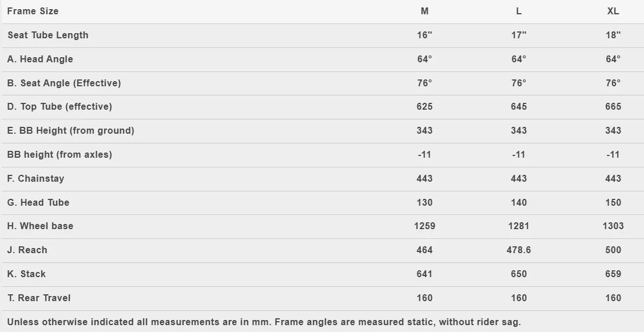Click the Frame Size header label
The image size is (644, 332).
click(x=33, y=11)
